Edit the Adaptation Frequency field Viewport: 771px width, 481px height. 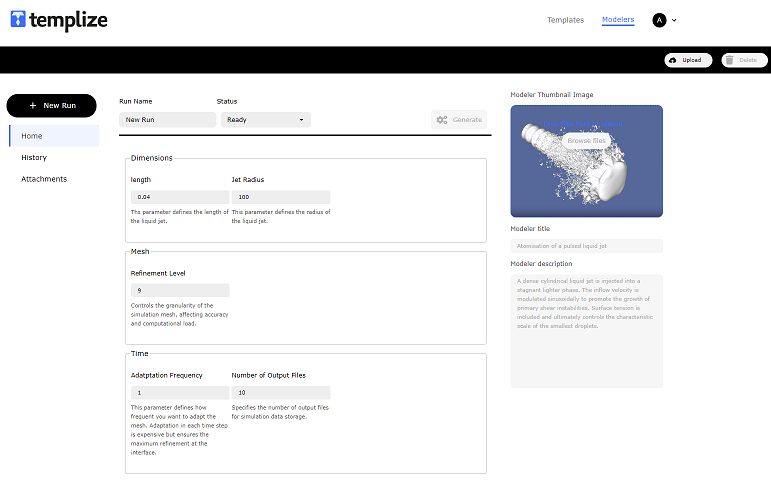(x=180, y=392)
